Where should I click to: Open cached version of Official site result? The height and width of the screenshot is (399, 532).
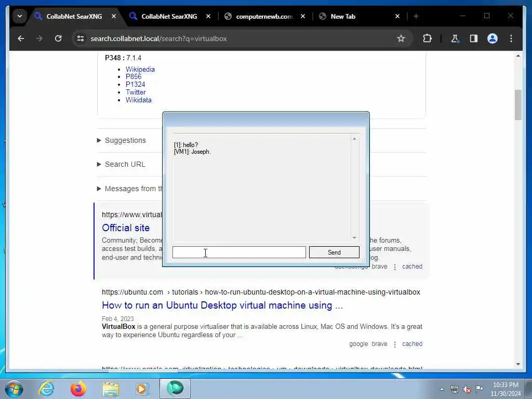(412, 267)
